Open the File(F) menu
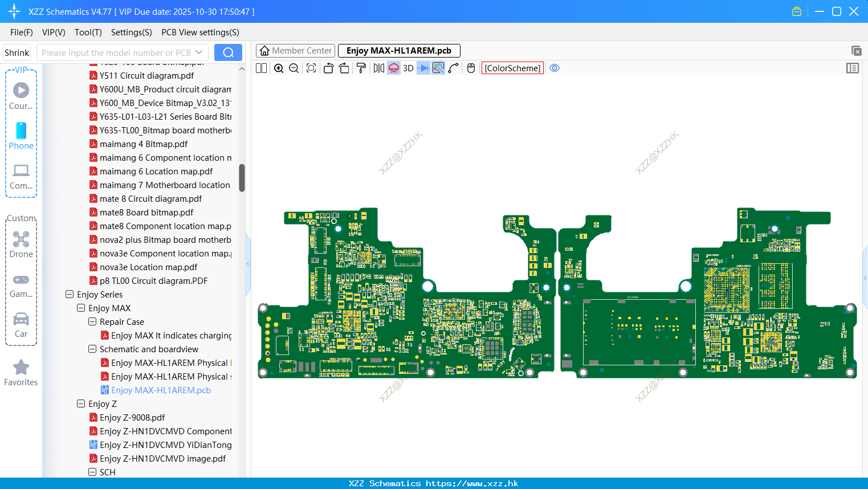The height and width of the screenshot is (489, 868). point(22,32)
